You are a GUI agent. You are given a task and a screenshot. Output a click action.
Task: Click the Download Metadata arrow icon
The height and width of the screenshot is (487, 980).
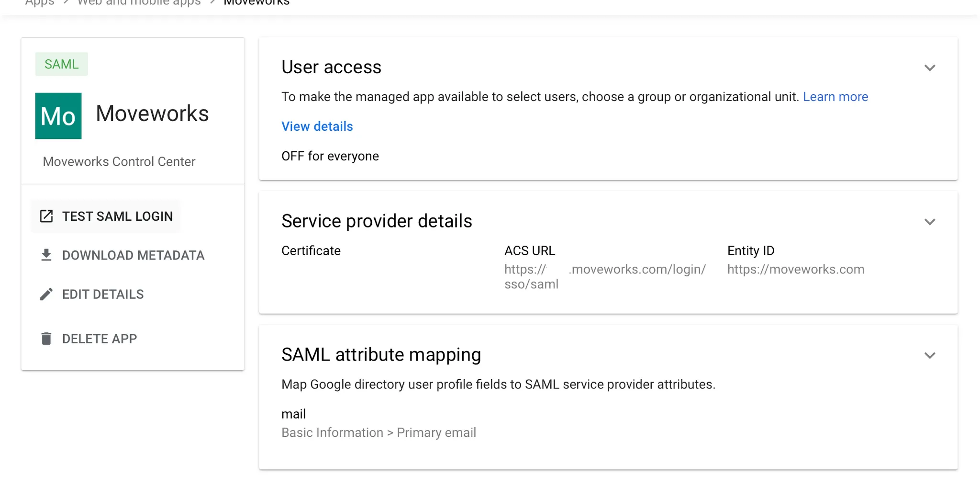(46, 255)
